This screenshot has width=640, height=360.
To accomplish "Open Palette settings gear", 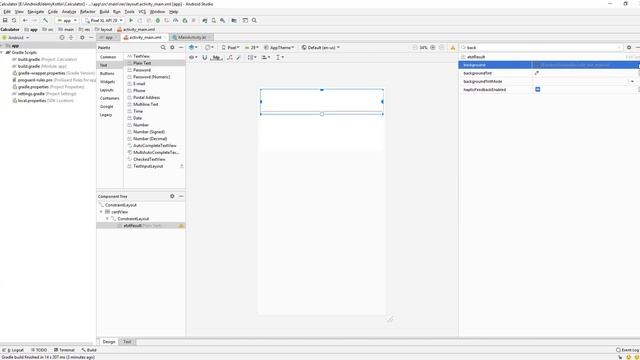I will coord(172,47).
